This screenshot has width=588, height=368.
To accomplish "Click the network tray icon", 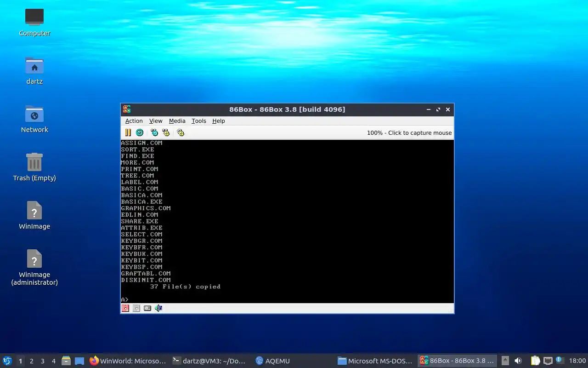I will click(x=548, y=361).
